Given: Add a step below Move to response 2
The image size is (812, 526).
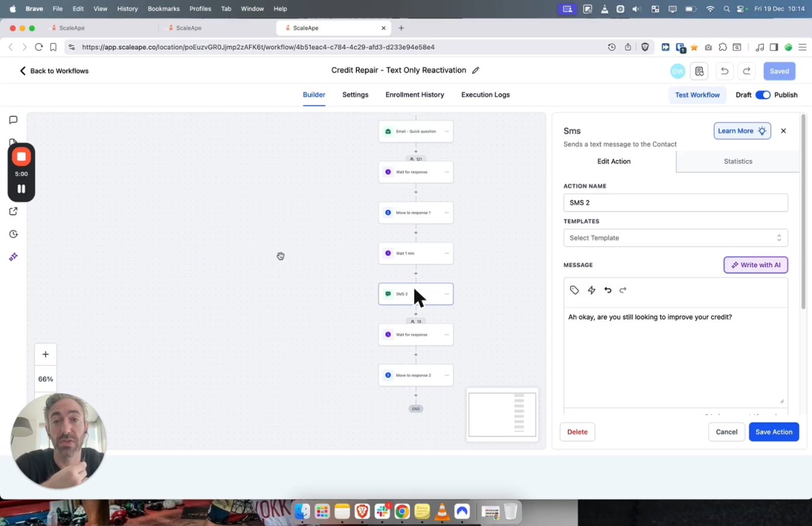Looking at the screenshot, I should coord(416,395).
